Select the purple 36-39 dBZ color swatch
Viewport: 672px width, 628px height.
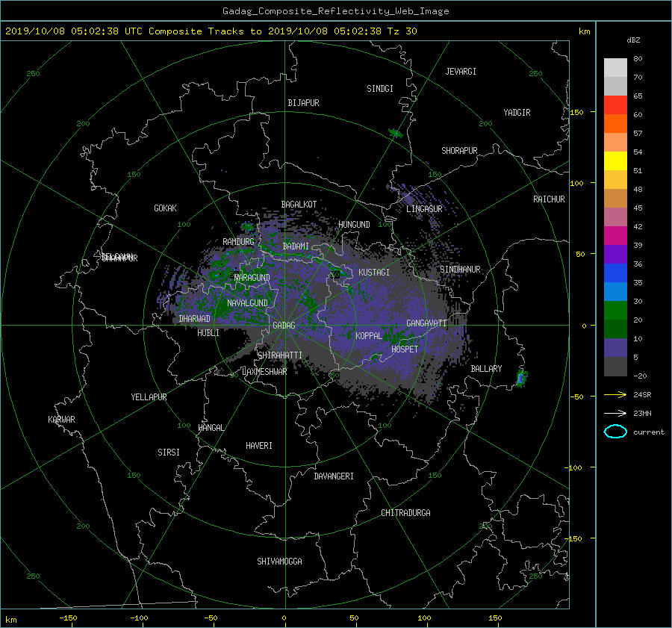615,255
